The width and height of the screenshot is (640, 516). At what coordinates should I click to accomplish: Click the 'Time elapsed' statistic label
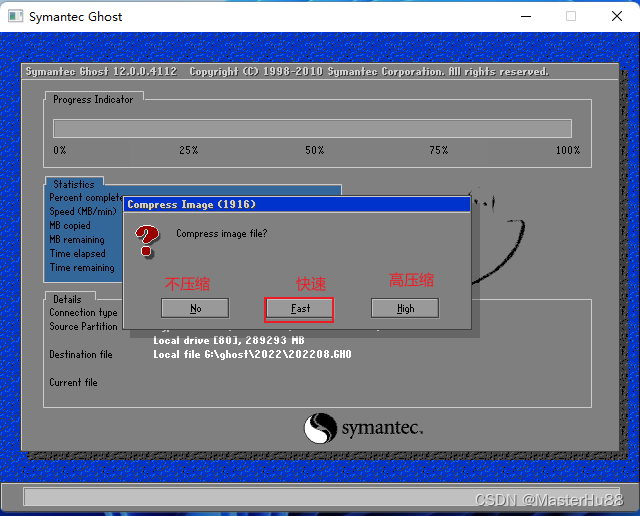pos(78,254)
